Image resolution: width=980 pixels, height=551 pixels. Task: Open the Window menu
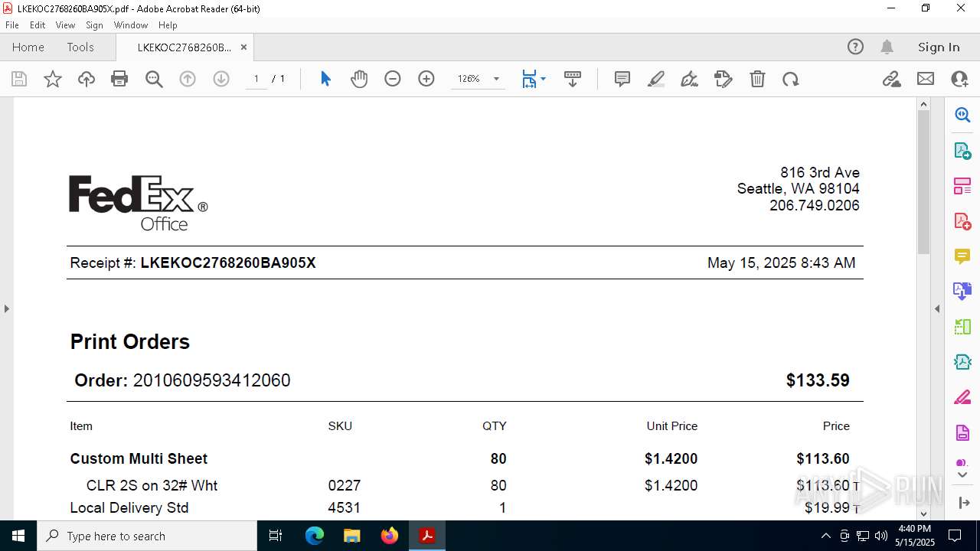point(131,25)
